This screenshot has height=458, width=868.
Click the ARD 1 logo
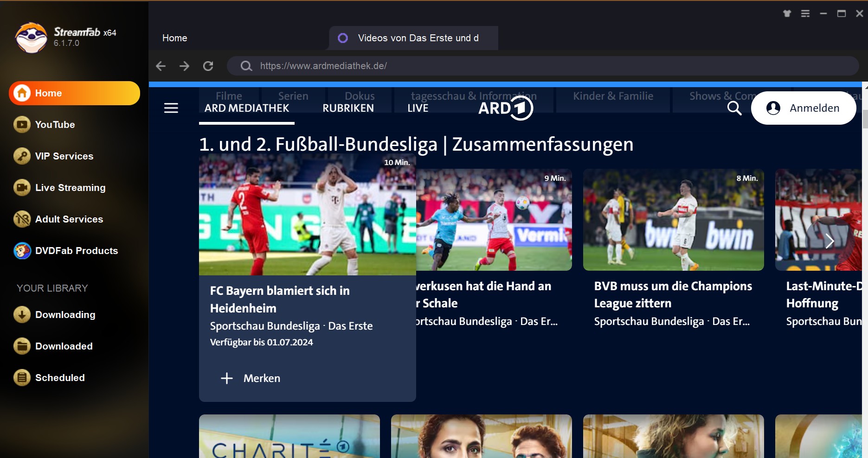pyautogui.click(x=506, y=108)
